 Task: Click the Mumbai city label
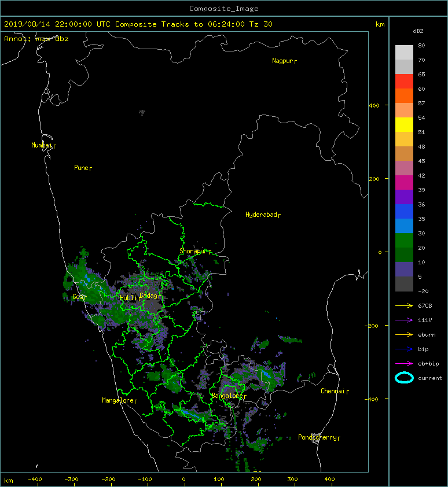point(42,145)
